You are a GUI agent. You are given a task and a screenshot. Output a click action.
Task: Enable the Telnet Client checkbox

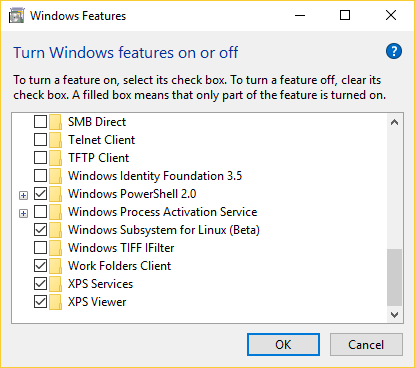[x=40, y=140]
